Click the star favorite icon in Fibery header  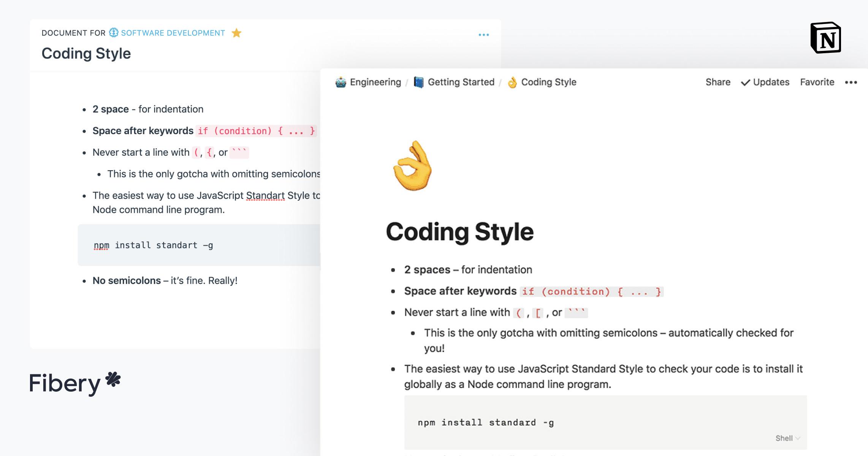pos(236,33)
